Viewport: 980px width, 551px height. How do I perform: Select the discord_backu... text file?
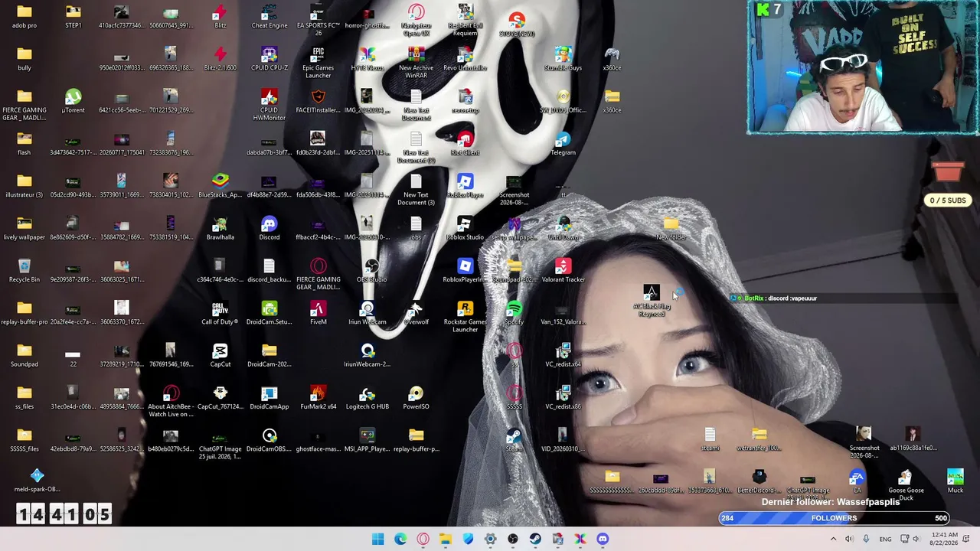269,270
